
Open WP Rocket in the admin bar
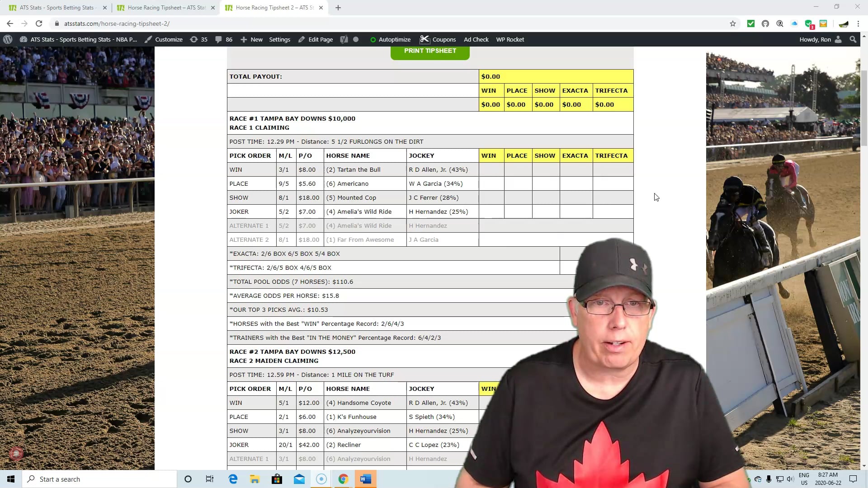point(510,39)
